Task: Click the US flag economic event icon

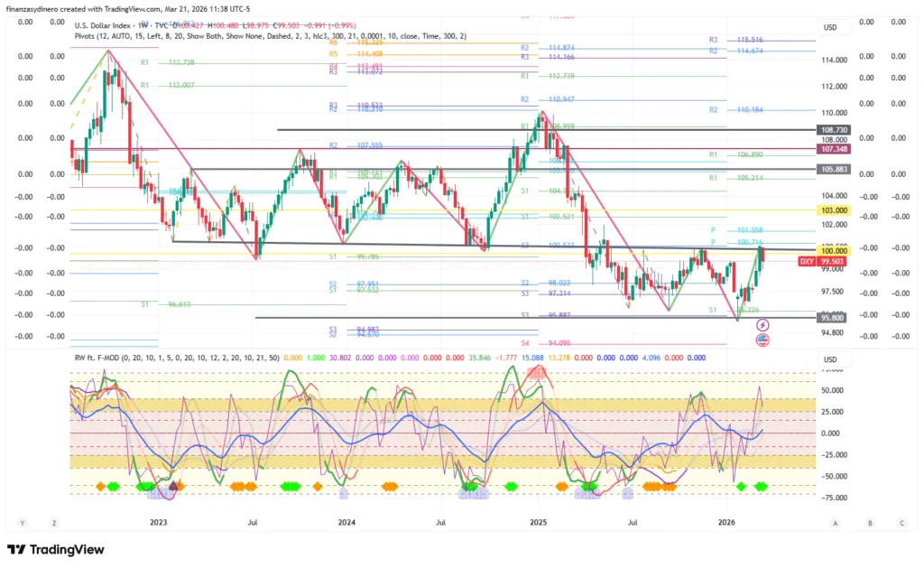Action: click(x=762, y=340)
